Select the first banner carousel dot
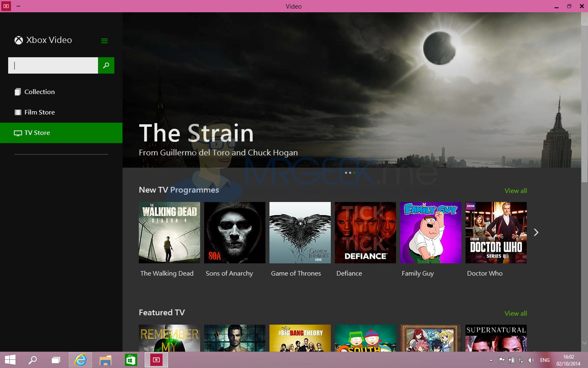This screenshot has width=588, height=368. click(346, 173)
